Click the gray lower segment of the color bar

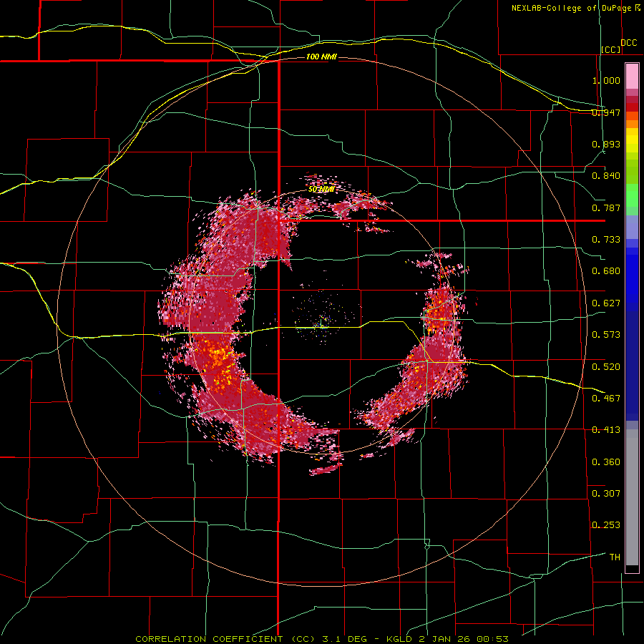[x=632, y=497]
